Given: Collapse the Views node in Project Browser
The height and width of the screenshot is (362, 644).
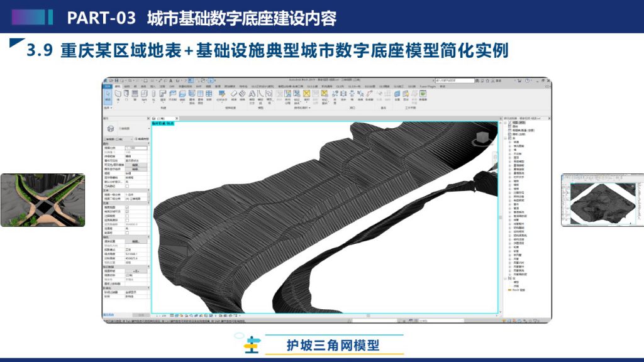Looking at the screenshot, I should tap(506, 123).
